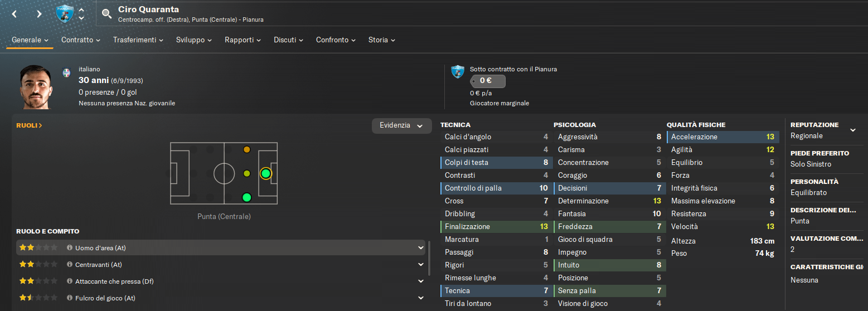Select the central attacking midfield dot
Screen dimensions: 868x311
coord(246,173)
